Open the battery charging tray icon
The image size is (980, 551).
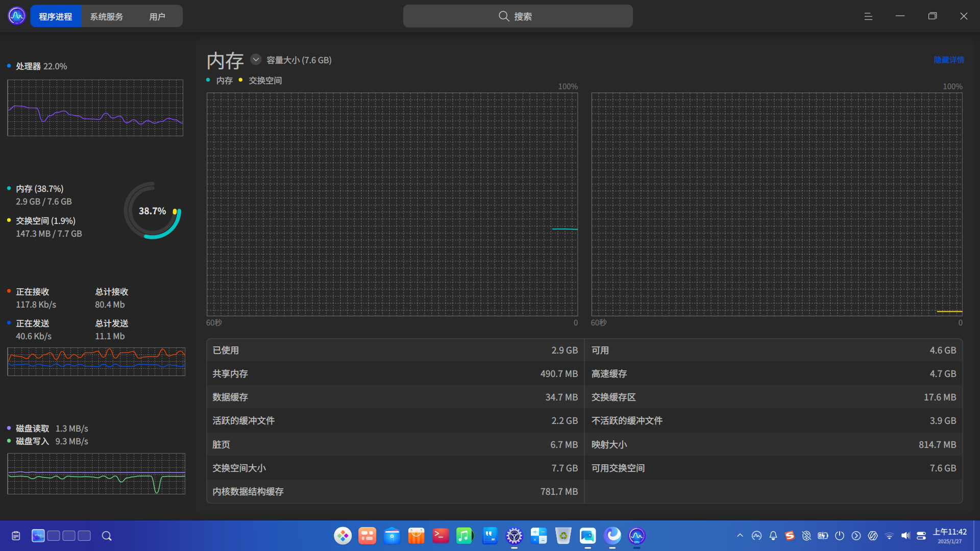pos(823,536)
